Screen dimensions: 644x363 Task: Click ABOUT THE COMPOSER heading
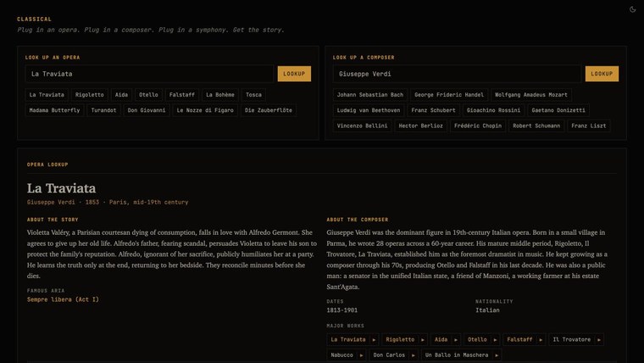[x=358, y=220]
